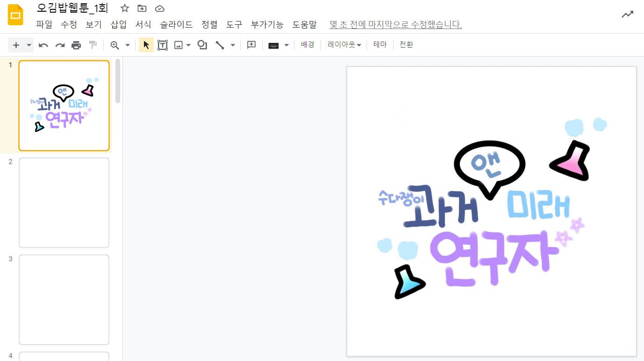This screenshot has width=644, height=361.
Task: Select slide 3 thumbnail
Action: click(x=64, y=300)
